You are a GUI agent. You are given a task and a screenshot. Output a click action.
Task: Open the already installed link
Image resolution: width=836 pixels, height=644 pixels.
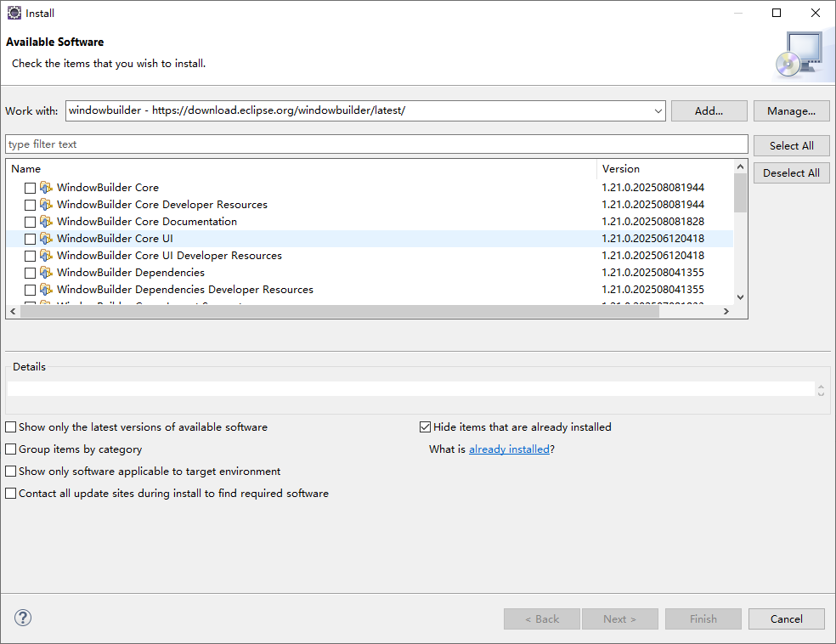click(509, 449)
